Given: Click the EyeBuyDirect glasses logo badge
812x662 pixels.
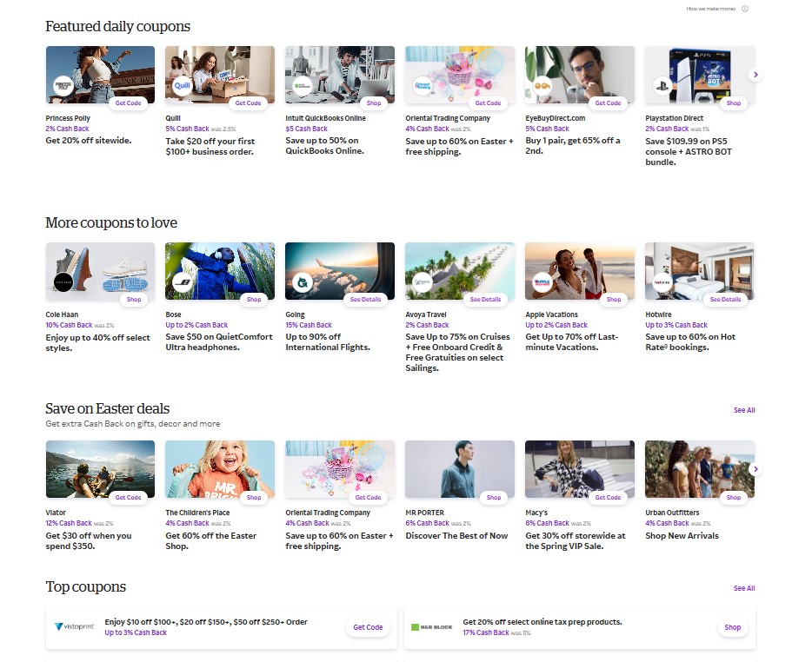Looking at the screenshot, I should (x=542, y=85).
